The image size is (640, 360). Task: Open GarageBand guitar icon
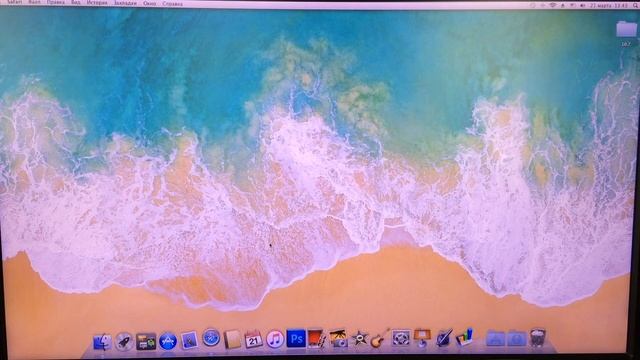coord(380,338)
